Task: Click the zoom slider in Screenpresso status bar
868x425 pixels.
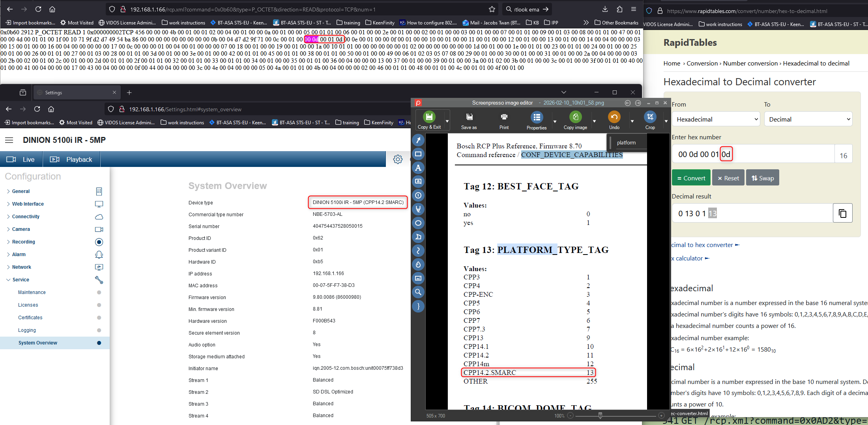Action: [x=600, y=416]
